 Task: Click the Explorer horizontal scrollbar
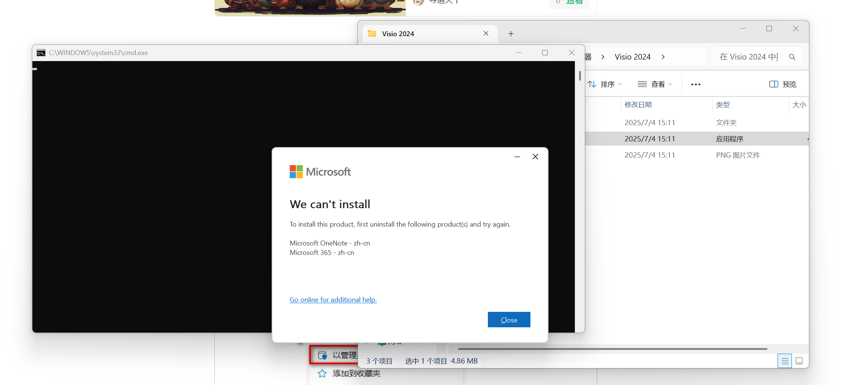pyautogui.click(x=612, y=349)
